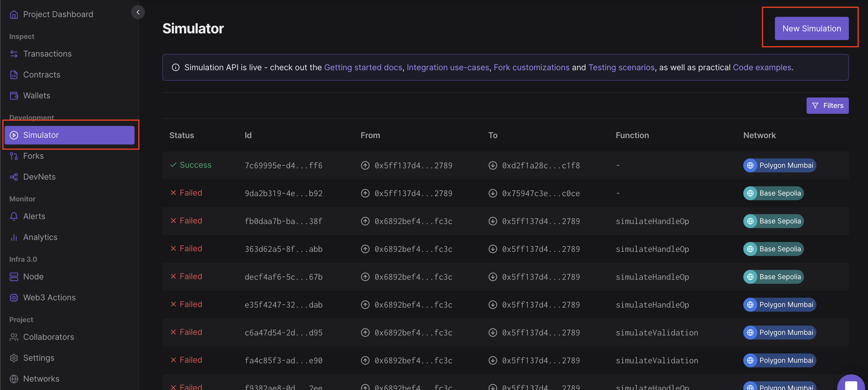Open the chat widget bubble
Screen dimensions: 868x390
[x=851, y=384]
